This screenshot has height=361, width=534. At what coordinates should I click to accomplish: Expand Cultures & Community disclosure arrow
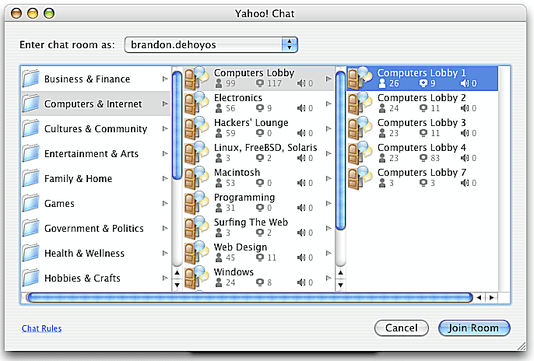[165, 128]
